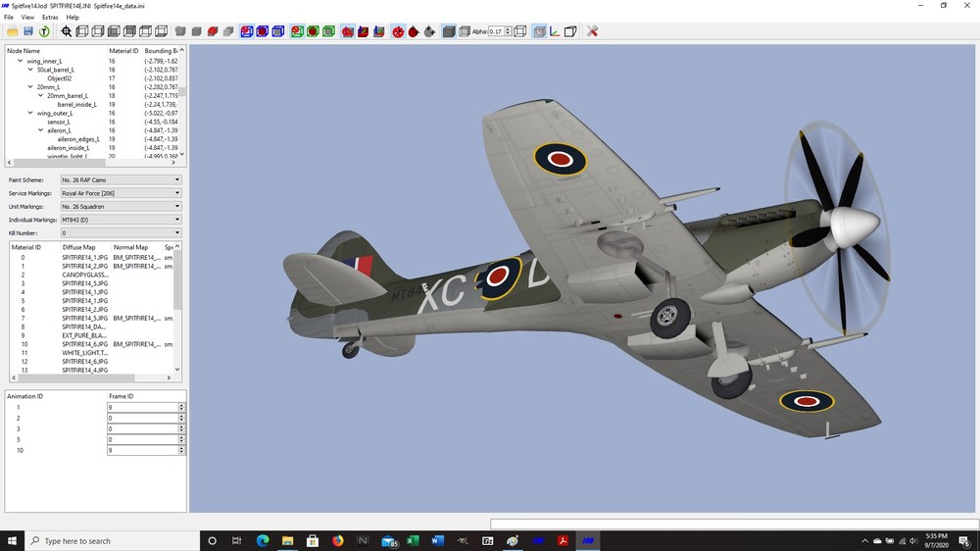The image size is (980, 551).
Task: Click the gray bomb-shaped toolbar icon
Action: [429, 31]
